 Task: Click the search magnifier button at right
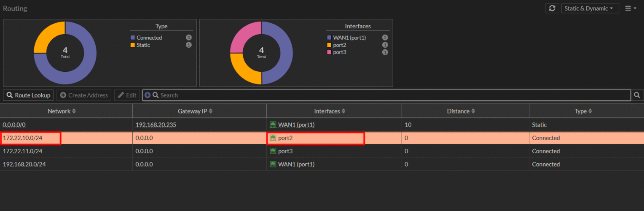click(x=637, y=95)
